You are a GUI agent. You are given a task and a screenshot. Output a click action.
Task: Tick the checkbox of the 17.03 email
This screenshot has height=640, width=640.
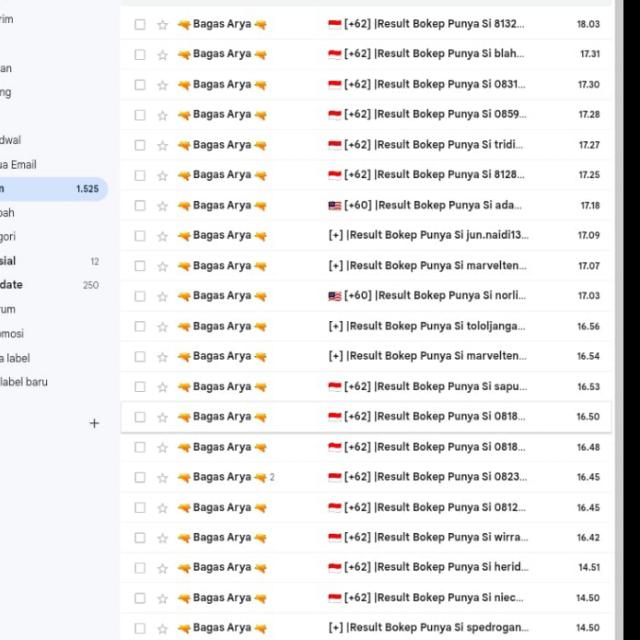coord(140,296)
